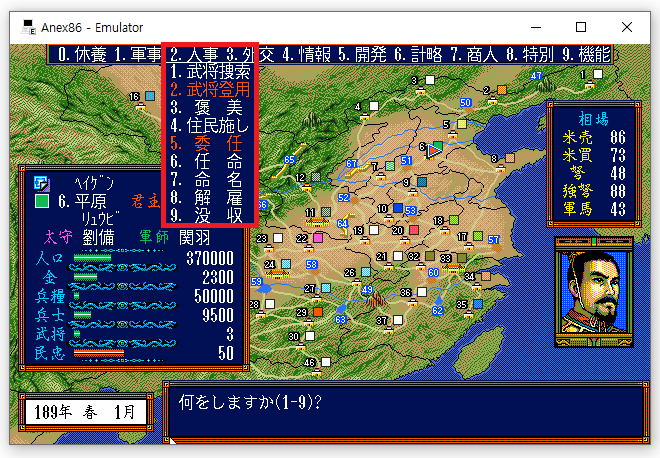
Task: Open the 1.軍事 menu
Action: pyautogui.click(x=138, y=54)
